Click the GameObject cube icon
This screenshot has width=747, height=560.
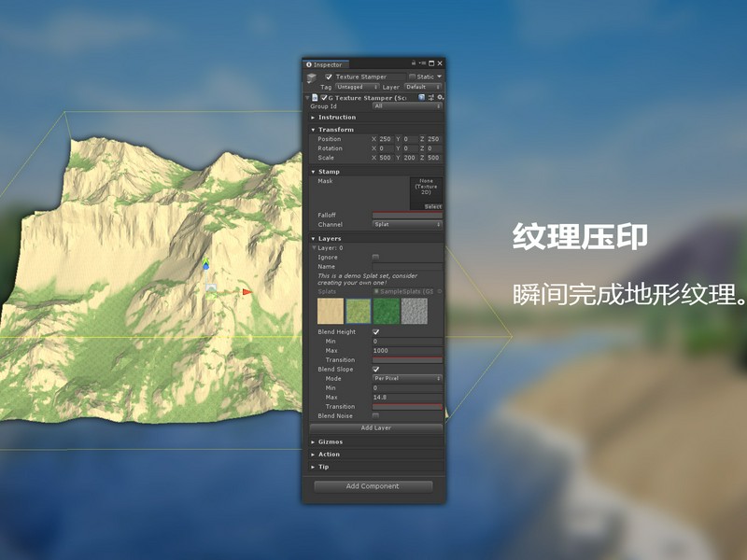[311, 78]
